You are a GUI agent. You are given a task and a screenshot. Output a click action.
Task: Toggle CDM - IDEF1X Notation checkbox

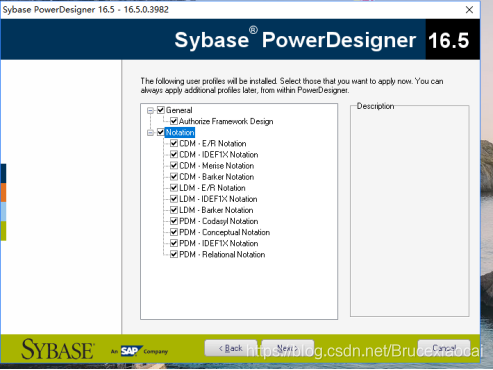(174, 154)
